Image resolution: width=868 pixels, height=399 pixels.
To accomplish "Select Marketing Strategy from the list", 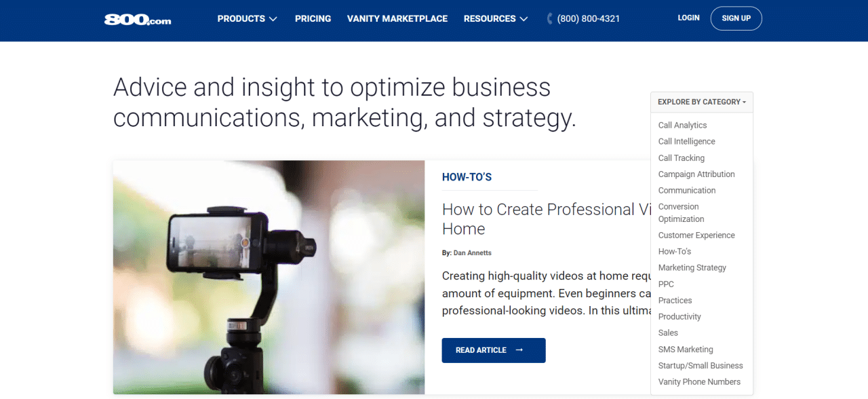I will [x=692, y=268].
